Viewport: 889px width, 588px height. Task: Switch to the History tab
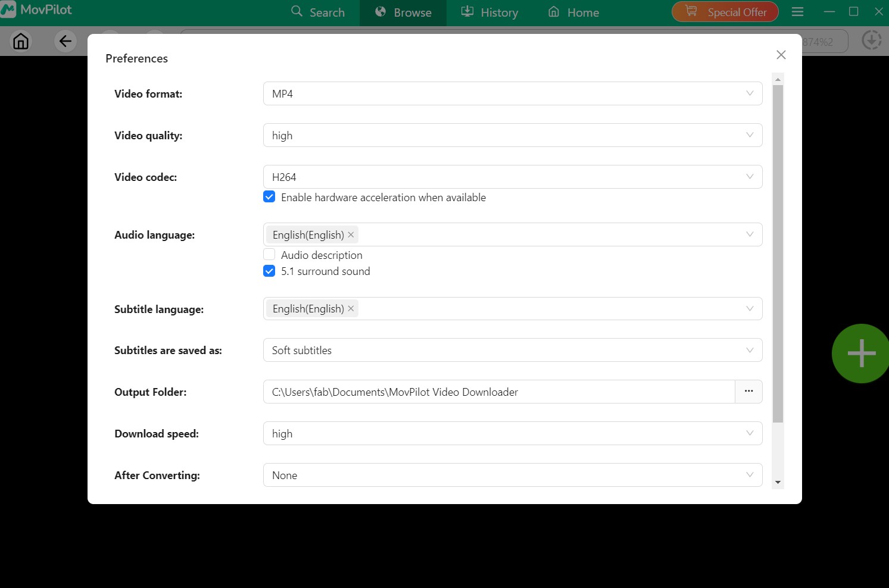490,12
